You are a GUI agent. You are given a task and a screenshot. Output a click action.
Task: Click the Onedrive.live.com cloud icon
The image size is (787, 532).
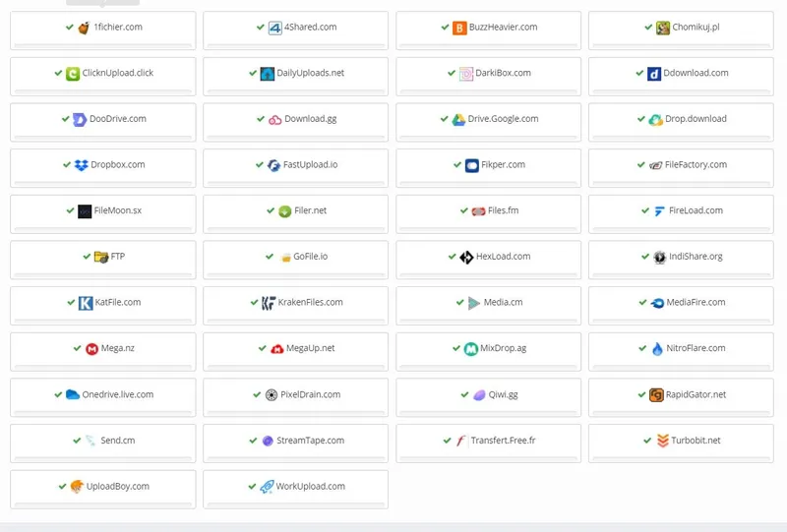pos(73,394)
